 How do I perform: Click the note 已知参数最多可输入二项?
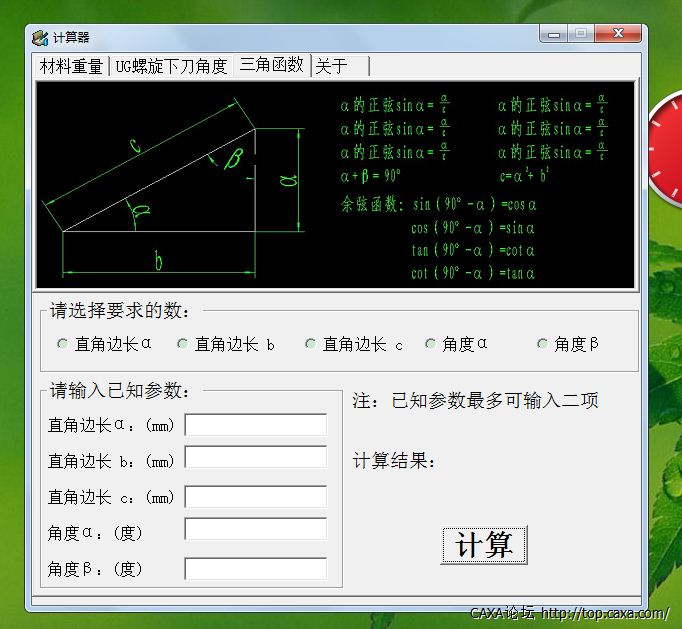475,401
